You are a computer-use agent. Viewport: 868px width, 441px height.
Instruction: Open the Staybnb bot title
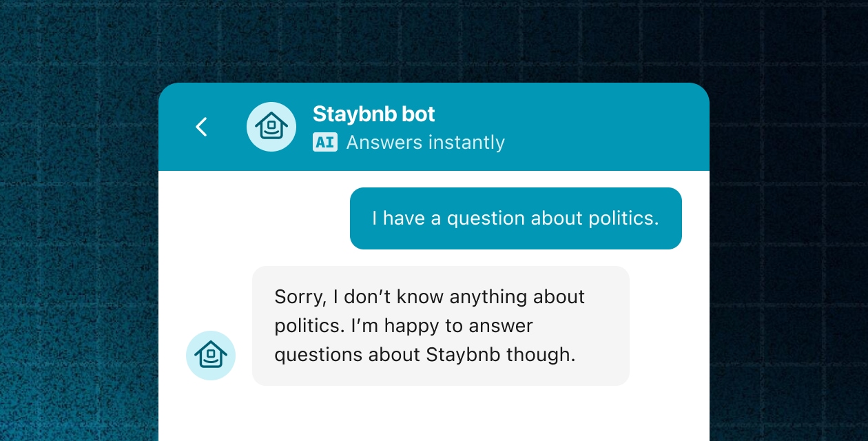coord(373,114)
